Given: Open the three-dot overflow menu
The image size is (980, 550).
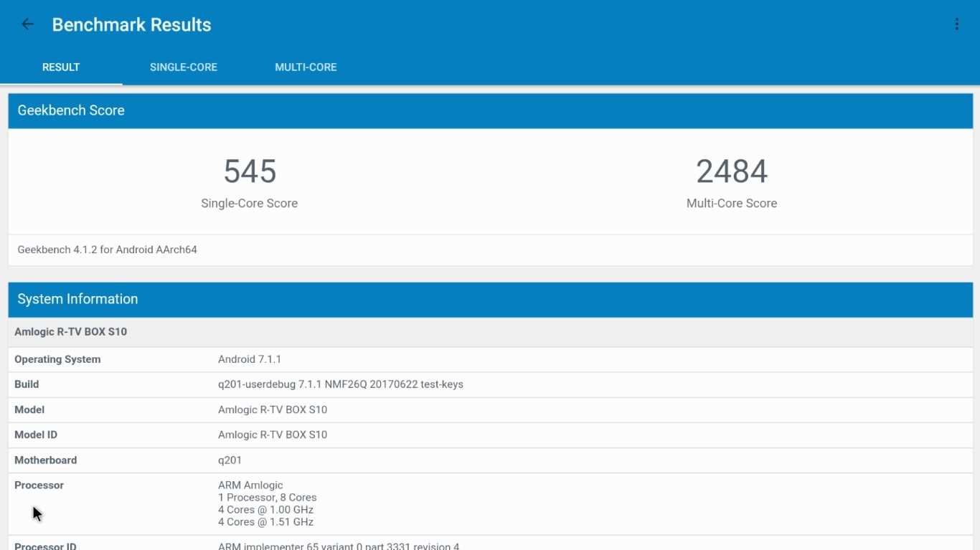Looking at the screenshot, I should (956, 24).
